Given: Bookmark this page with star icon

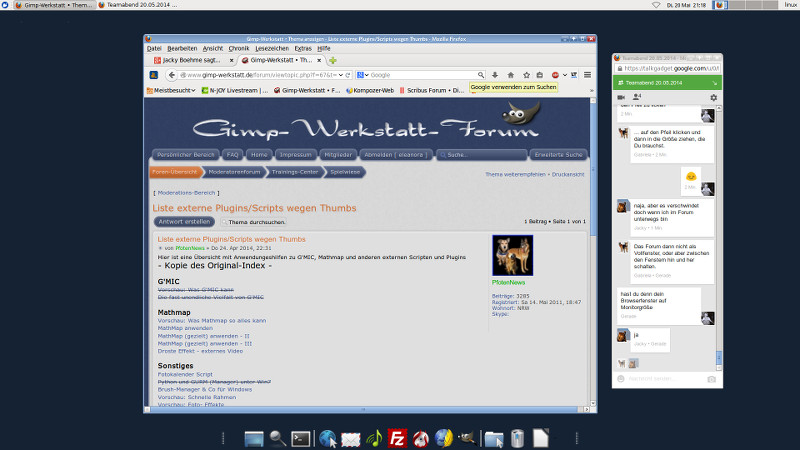Looking at the screenshot, I should point(526,75).
